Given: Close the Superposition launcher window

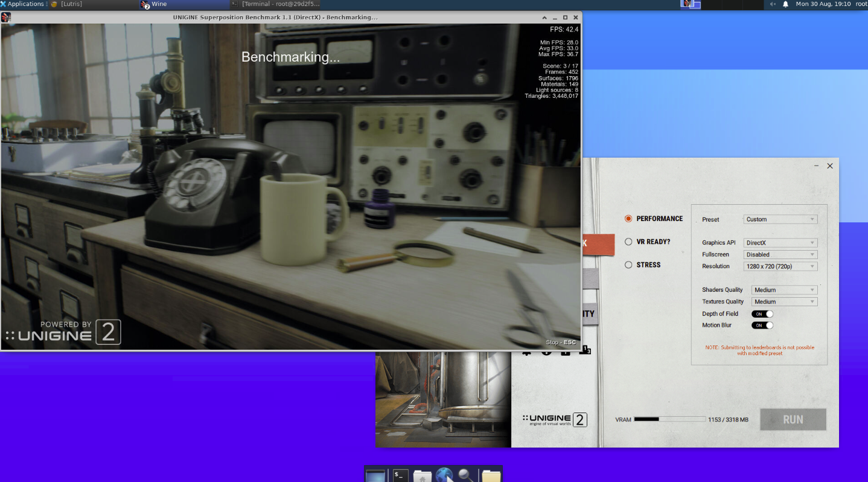Looking at the screenshot, I should click(x=830, y=165).
